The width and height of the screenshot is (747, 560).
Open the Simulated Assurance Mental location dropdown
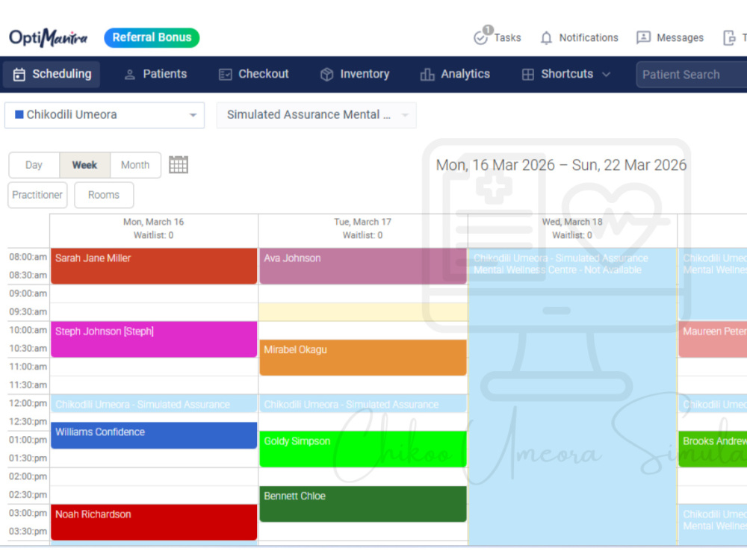coord(316,115)
